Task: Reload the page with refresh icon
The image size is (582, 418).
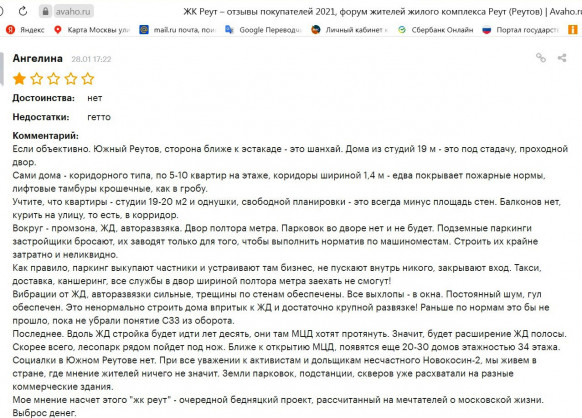Action: pos(23,11)
